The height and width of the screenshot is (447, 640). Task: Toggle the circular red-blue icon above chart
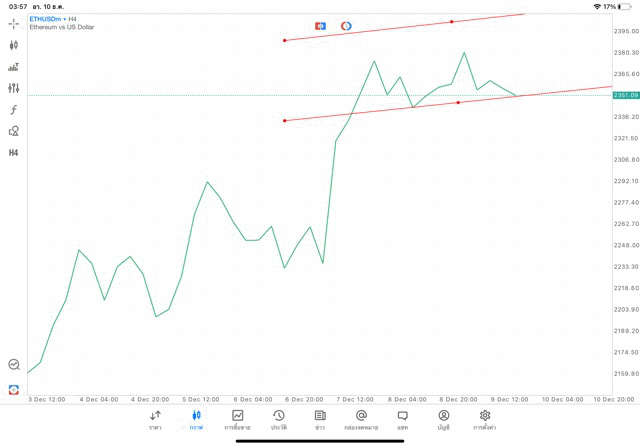(x=346, y=25)
